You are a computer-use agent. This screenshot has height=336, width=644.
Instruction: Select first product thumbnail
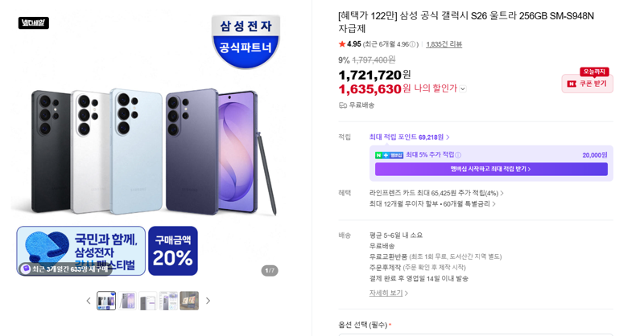coord(106,301)
